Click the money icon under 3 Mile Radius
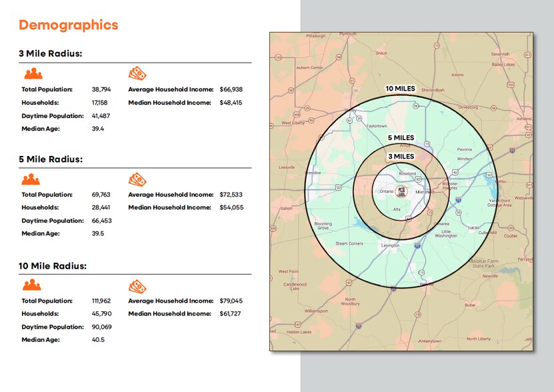The width and height of the screenshot is (554, 392). point(137,73)
